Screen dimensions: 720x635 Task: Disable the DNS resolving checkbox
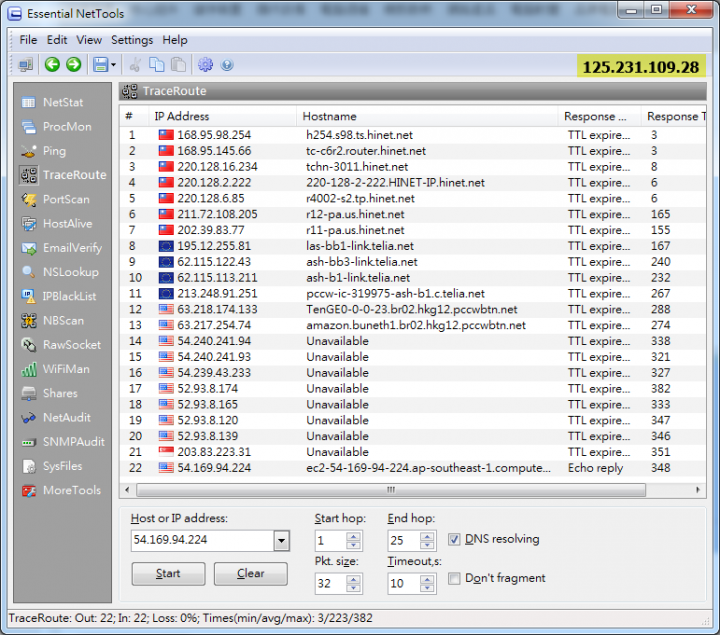tap(454, 539)
